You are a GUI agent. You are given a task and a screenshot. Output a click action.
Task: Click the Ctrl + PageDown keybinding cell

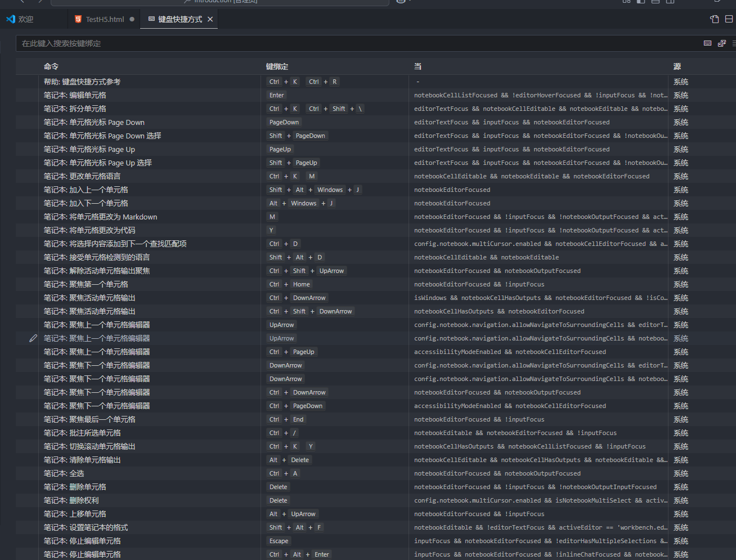[x=296, y=406]
